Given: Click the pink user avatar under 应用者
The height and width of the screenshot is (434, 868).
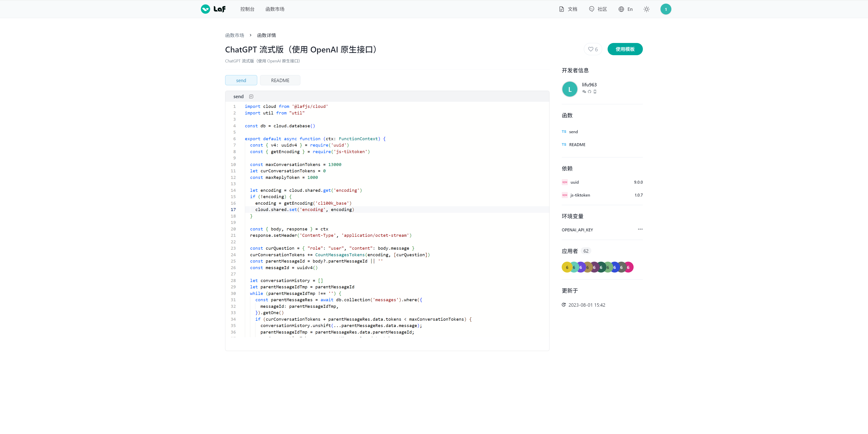Looking at the screenshot, I should pyautogui.click(x=628, y=267).
